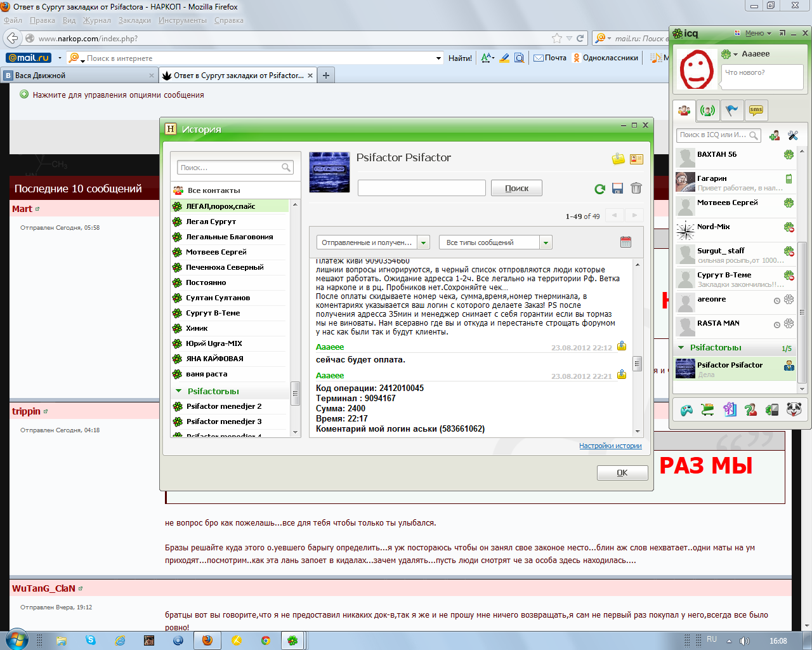Image resolution: width=812 pixels, height=650 pixels.
Task: Open the trippin user profile link
Action: coord(26,411)
